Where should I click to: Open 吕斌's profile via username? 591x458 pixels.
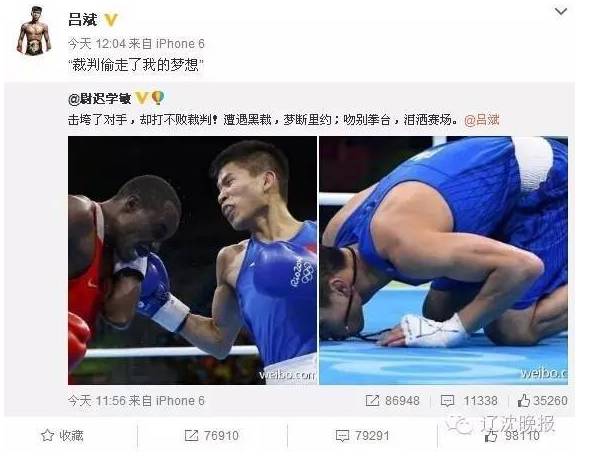[x=83, y=20]
